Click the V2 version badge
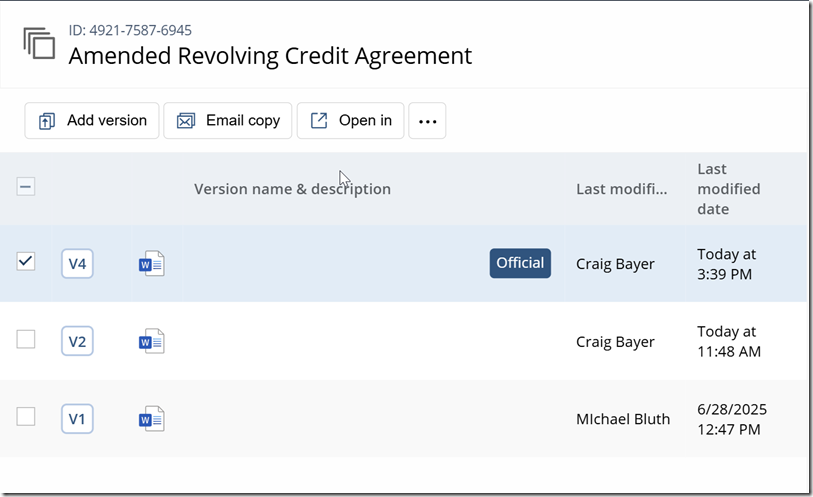Image resolution: width=813 pixels, height=497 pixels. [77, 341]
